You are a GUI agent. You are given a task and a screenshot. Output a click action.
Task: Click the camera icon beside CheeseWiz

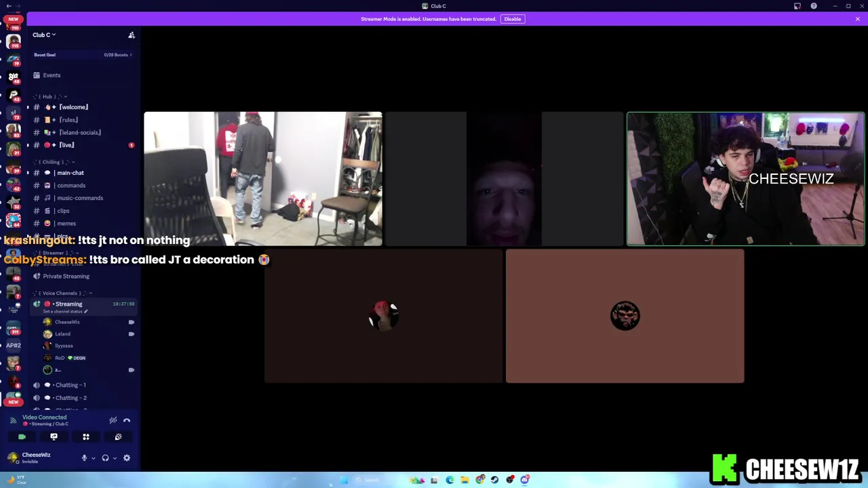coord(131,322)
